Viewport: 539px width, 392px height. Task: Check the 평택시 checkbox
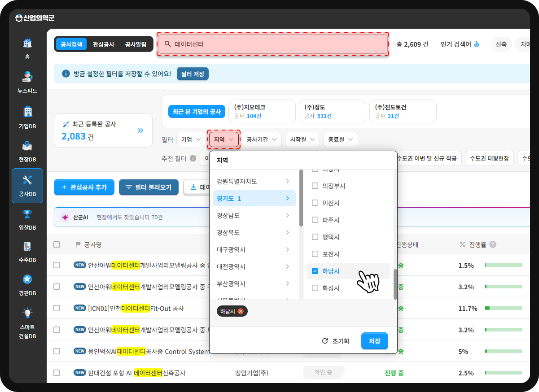pyautogui.click(x=315, y=237)
